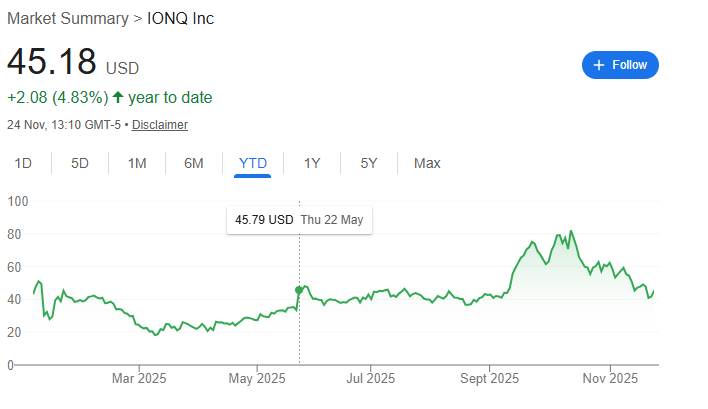The width and height of the screenshot is (708, 409).
Task: Select the 5D time range tab
Action: click(x=80, y=163)
